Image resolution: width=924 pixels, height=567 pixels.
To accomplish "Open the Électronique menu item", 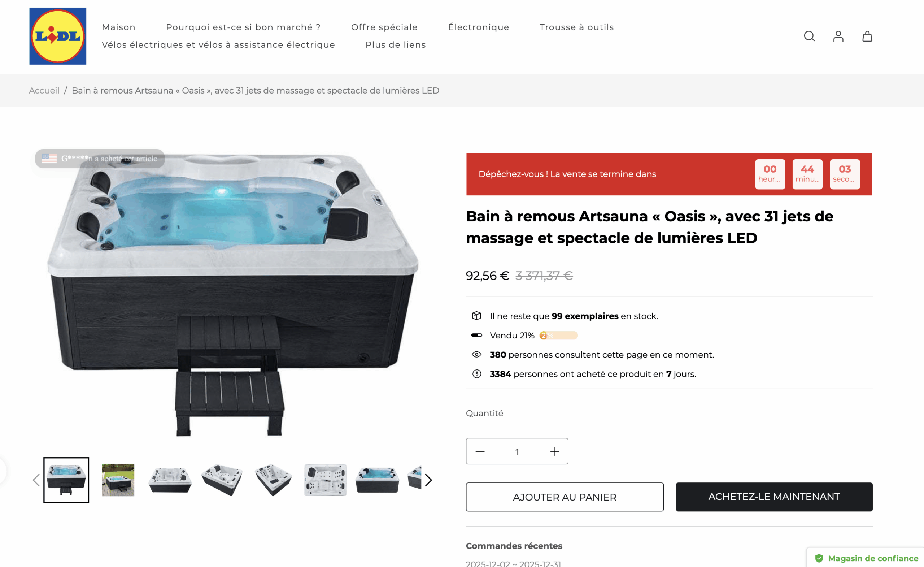I will [479, 27].
